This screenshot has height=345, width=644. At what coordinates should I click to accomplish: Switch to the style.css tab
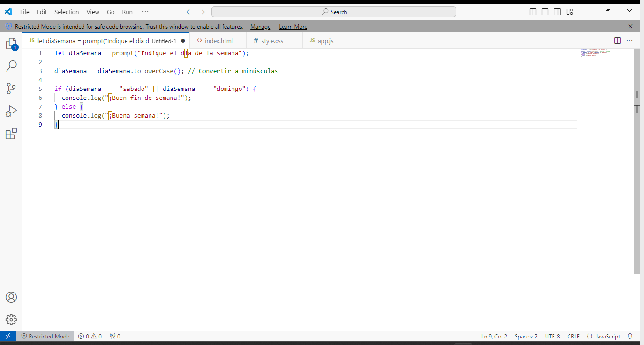click(x=274, y=41)
